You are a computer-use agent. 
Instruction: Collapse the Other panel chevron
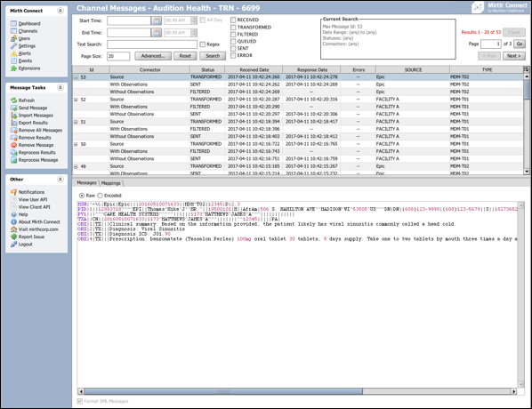60,179
